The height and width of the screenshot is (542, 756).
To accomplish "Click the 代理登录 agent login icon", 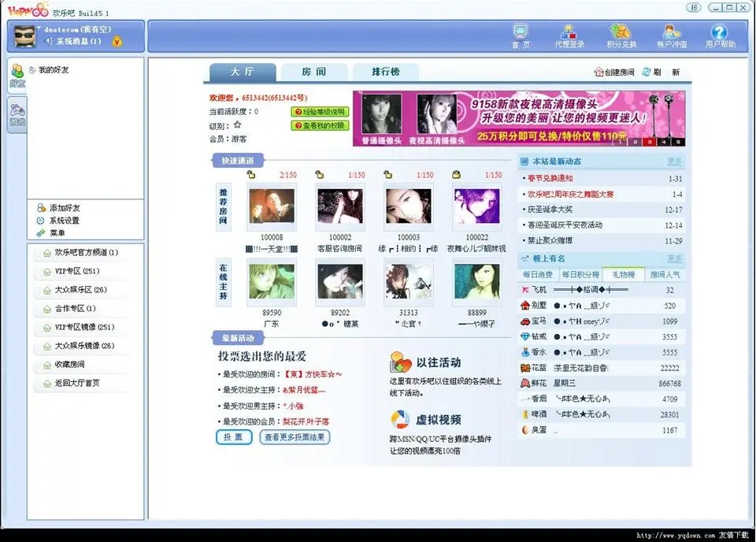I will (569, 35).
